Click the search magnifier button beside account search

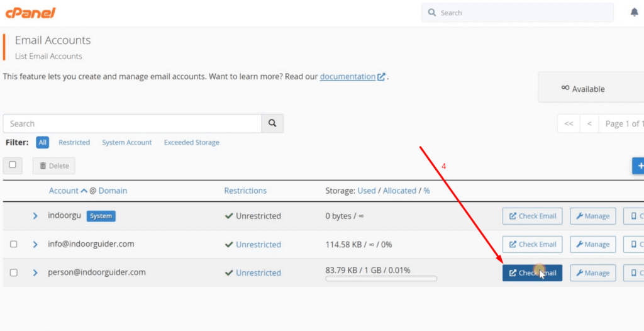(x=272, y=123)
